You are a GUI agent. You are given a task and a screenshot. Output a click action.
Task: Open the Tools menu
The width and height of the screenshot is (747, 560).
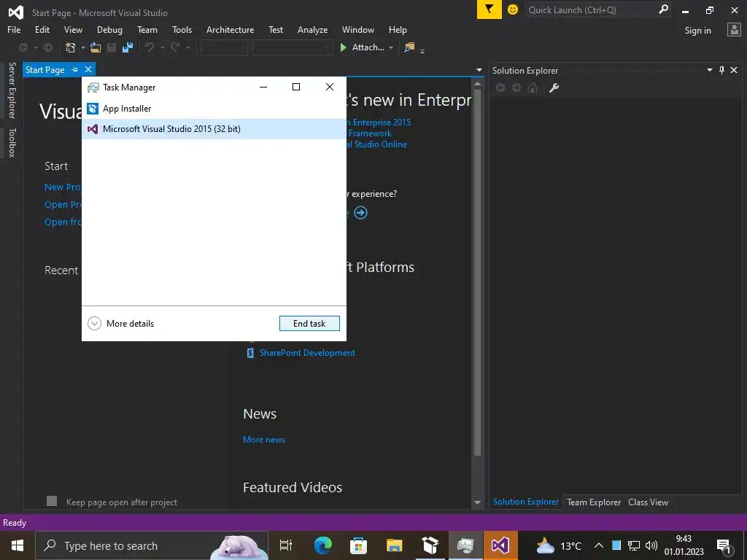pos(182,29)
